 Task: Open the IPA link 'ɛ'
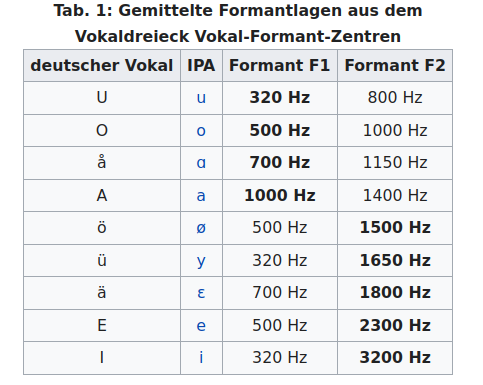click(201, 293)
